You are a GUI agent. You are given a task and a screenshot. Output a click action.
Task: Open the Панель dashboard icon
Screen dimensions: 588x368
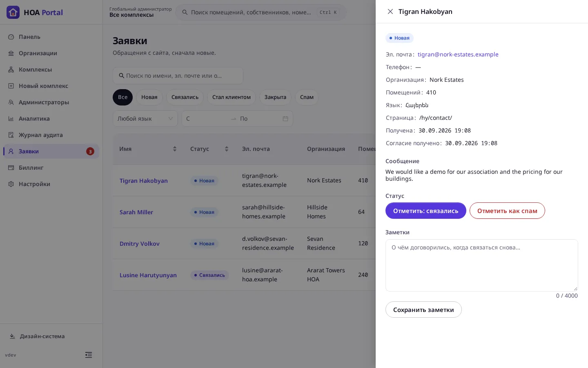coord(11,37)
